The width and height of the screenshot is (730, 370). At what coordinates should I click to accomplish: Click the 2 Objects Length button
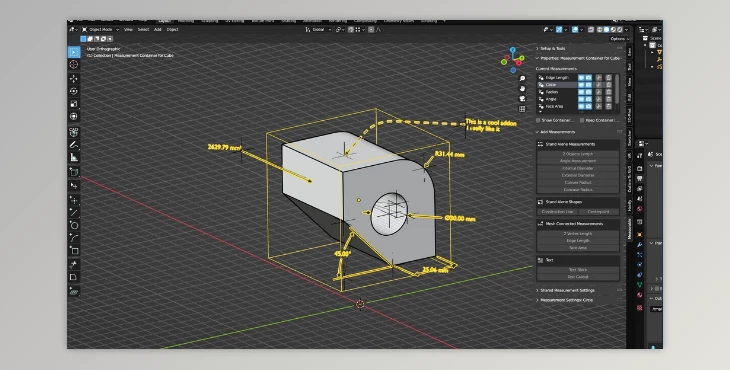pos(578,154)
